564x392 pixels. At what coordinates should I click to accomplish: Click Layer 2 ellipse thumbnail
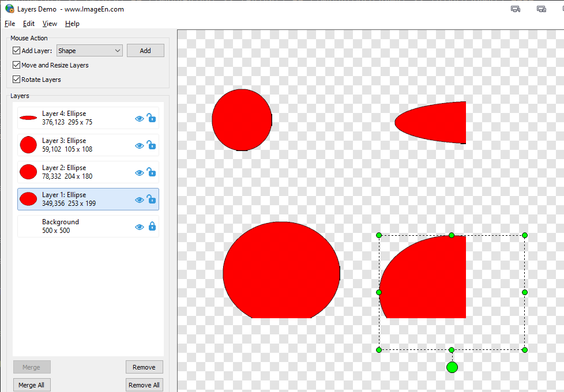[28, 172]
